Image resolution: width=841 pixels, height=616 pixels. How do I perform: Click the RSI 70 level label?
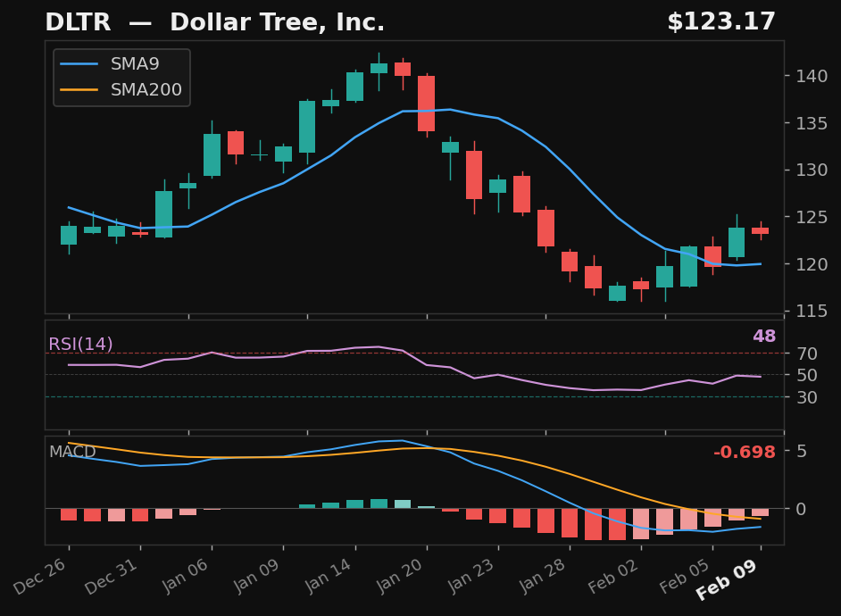click(x=807, y=354)
